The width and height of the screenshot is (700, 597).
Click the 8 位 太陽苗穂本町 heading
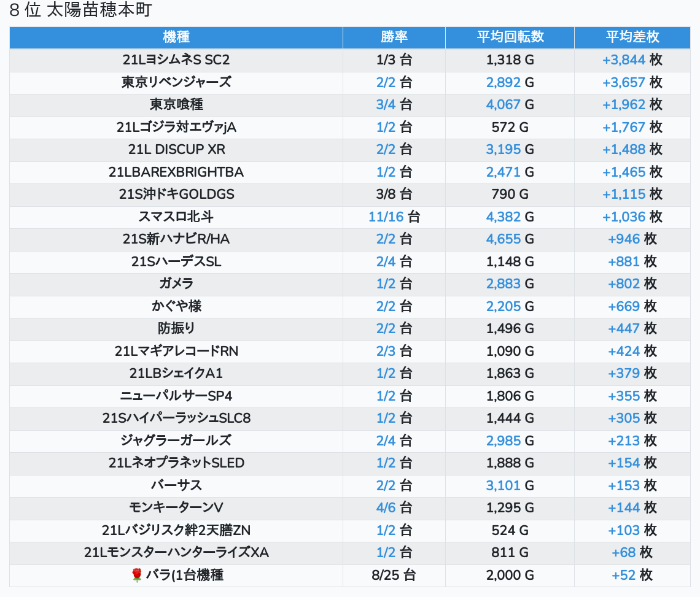(80, 10)
